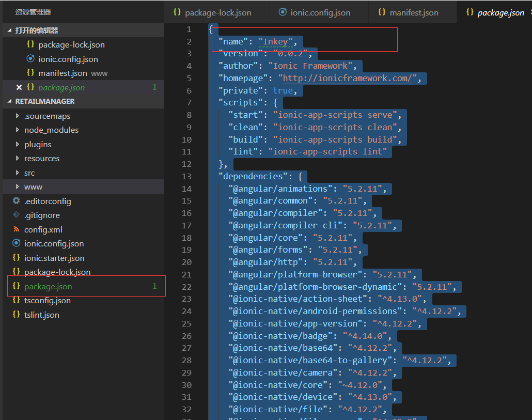Click line number 13 in the gutter

click(186, 176)
